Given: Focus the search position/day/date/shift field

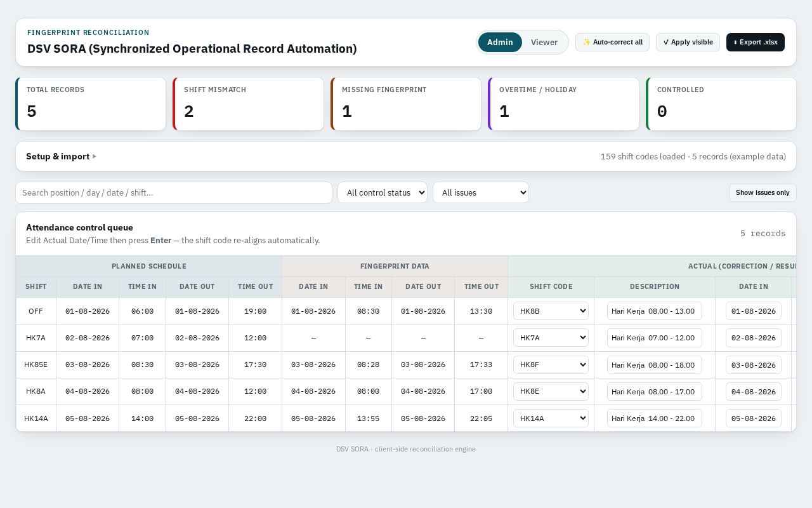Looking at the screenshot, I should [x=174, y=192].
